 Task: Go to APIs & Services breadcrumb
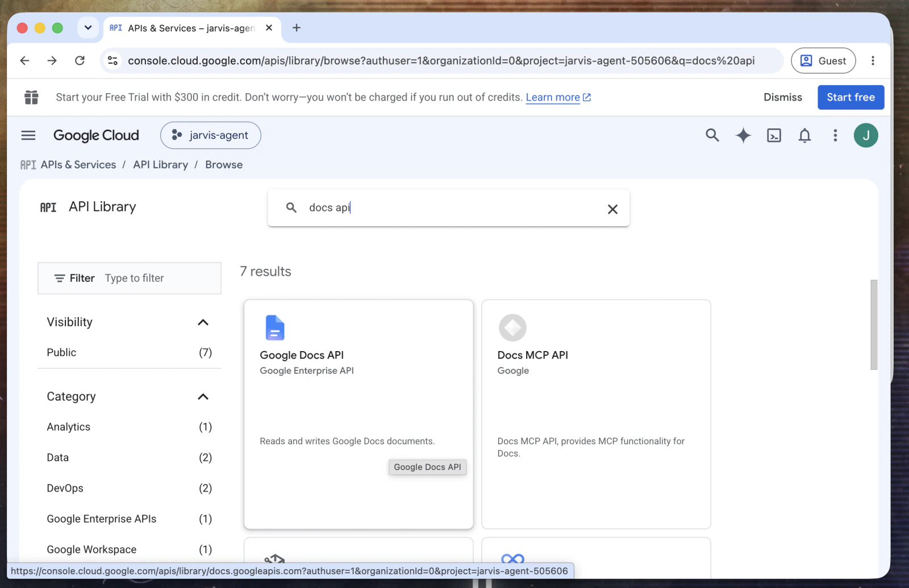pos(78,165)
